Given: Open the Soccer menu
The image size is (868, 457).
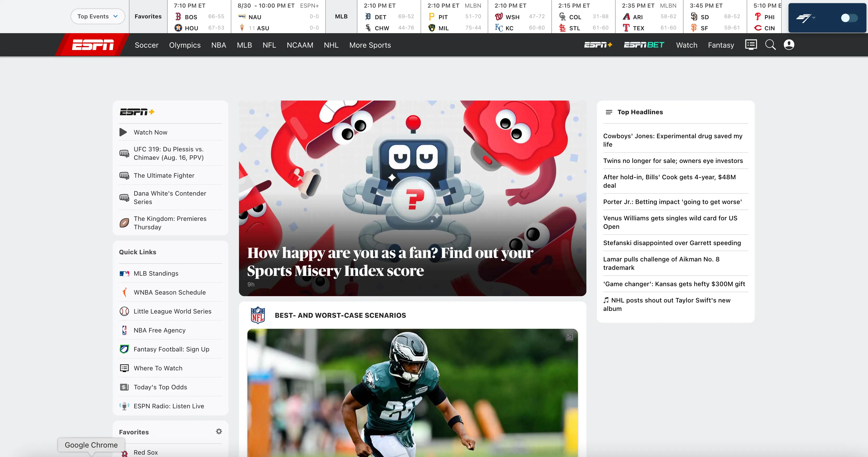Looking at the screenshot, I should pyautogui.click(x=147, y=45).
